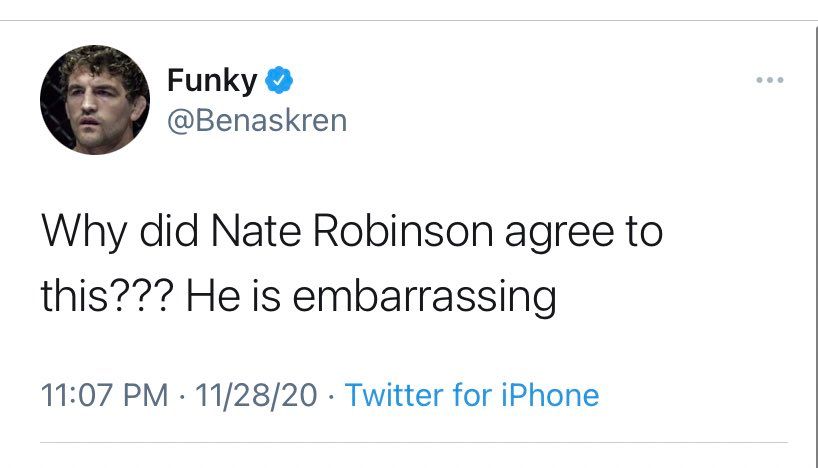Click the display name "Funky"
The width and height of the screenshot is (818, 468).
tap(212, 80)
